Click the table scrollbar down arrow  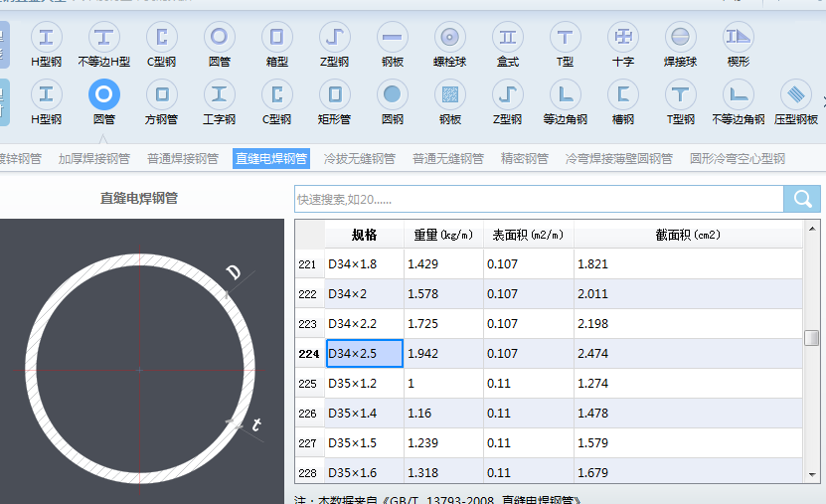pyautogui.click(x=812, y=474)
